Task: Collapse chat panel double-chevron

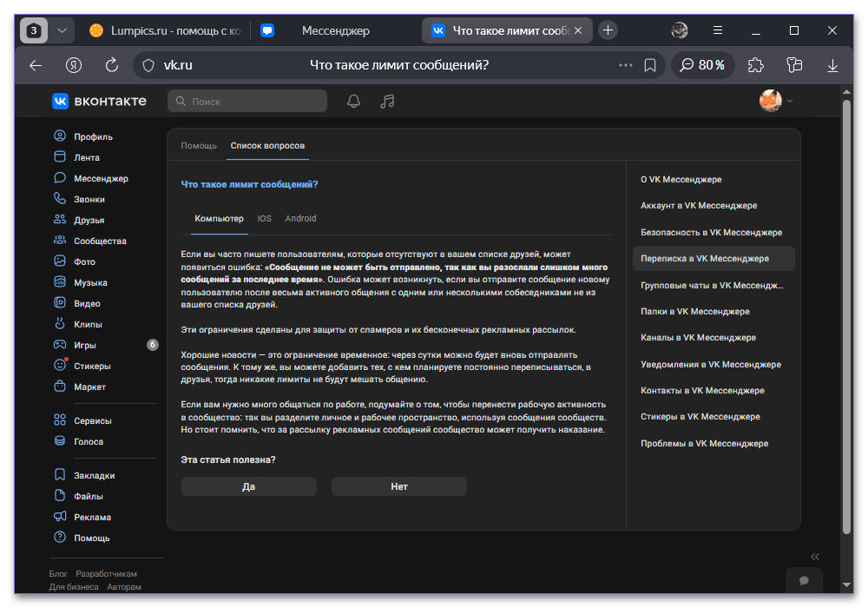Action: [x=815, y=557]
